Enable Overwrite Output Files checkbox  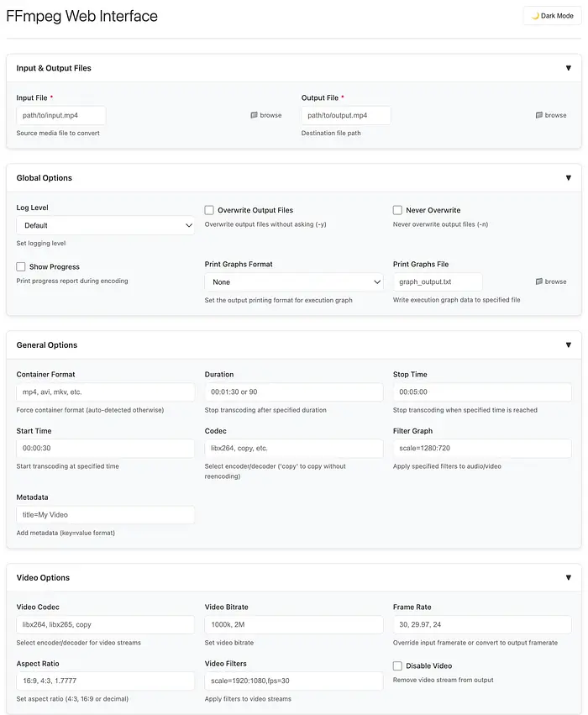click(210, 210)
